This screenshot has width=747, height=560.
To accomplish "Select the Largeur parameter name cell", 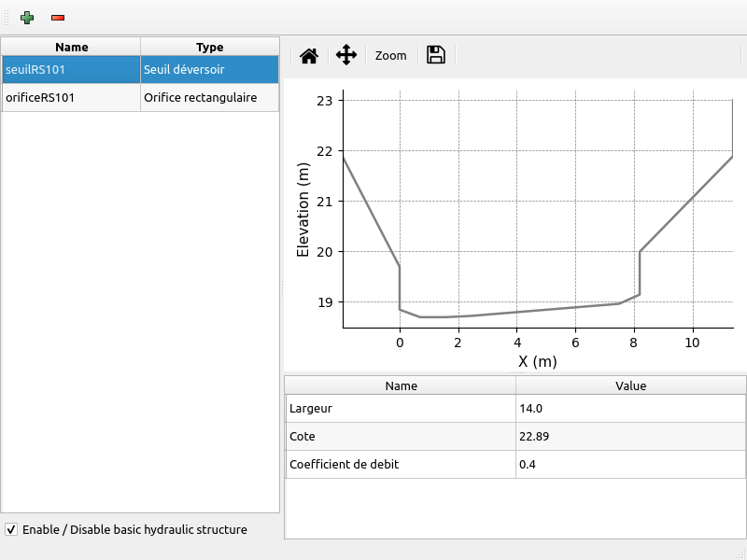I will (x=401, y=408).
